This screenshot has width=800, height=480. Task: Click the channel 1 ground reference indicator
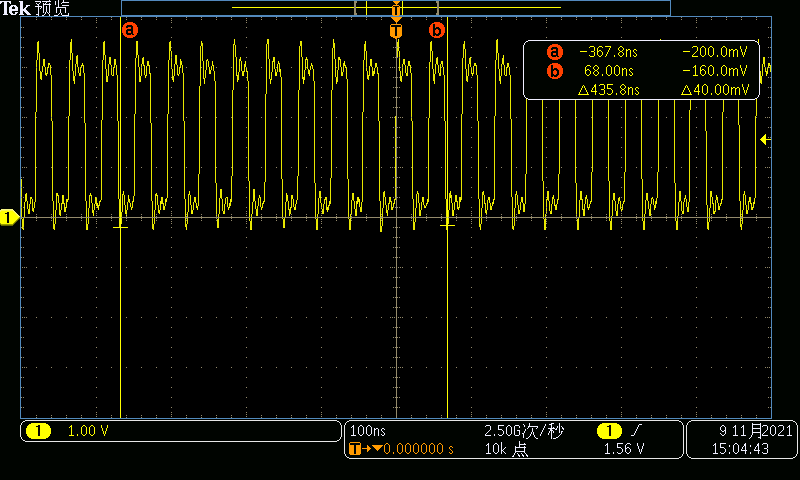(9, 217)
